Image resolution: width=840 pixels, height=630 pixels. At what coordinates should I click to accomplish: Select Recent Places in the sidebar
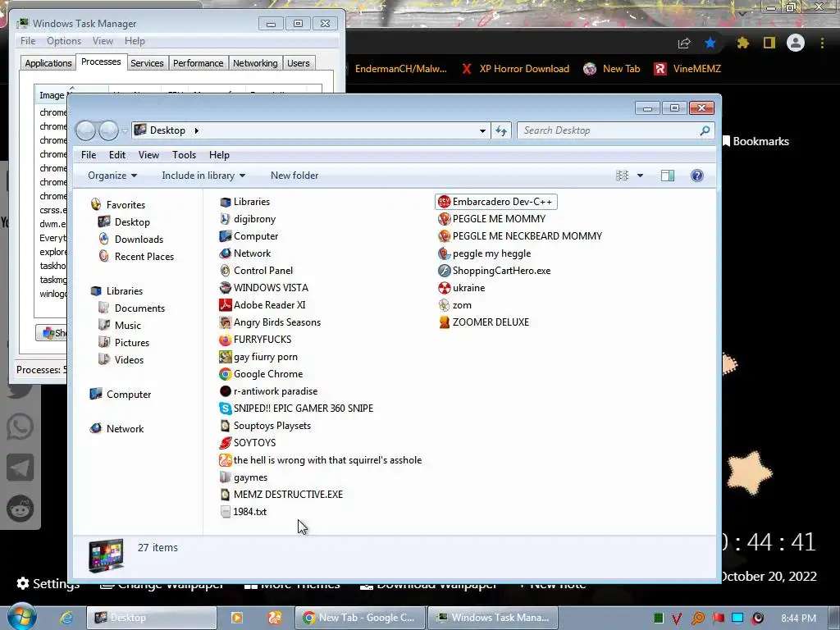click(x=144, y=257)
